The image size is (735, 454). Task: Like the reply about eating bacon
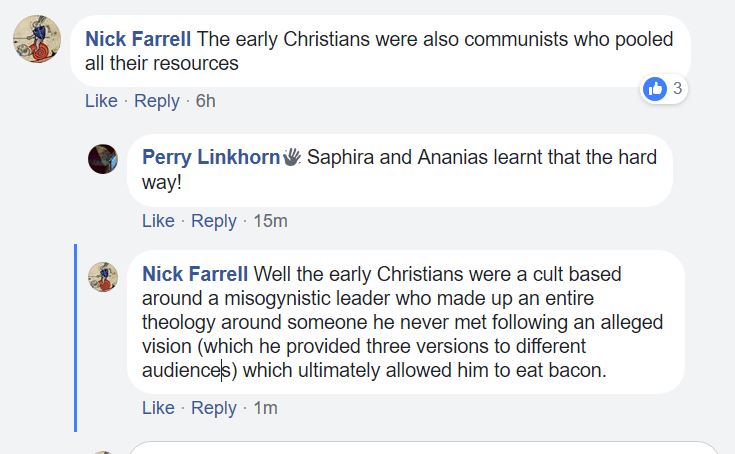tap(158, 408)
